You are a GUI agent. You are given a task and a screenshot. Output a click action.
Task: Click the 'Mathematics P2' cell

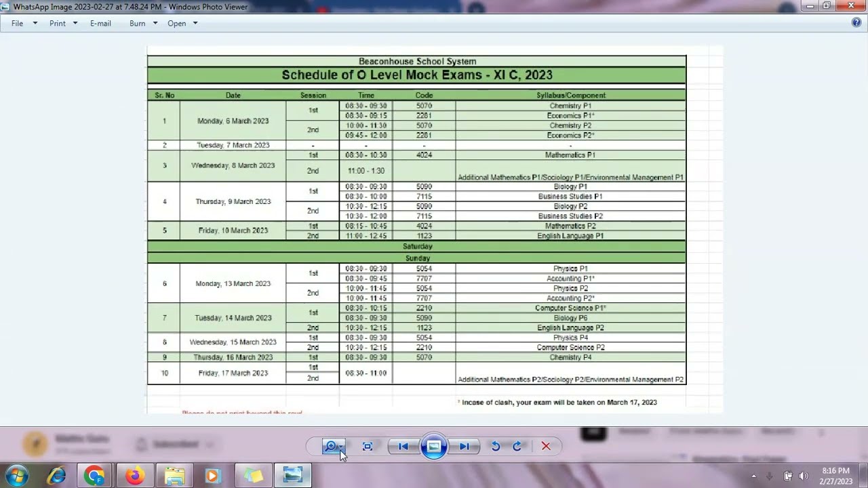[570, 226]
